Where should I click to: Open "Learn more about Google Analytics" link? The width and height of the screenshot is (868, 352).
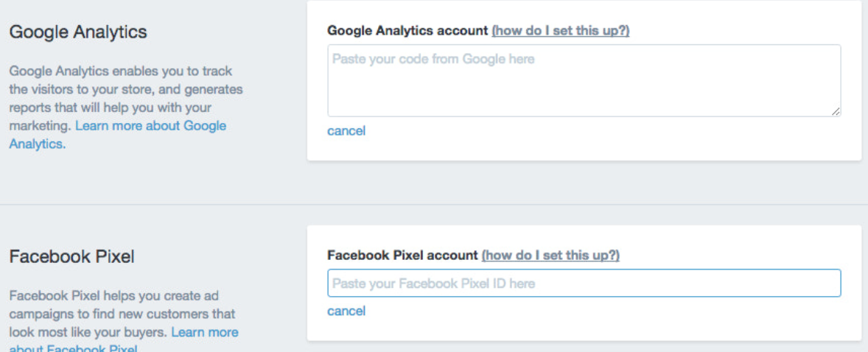point(150,126)
